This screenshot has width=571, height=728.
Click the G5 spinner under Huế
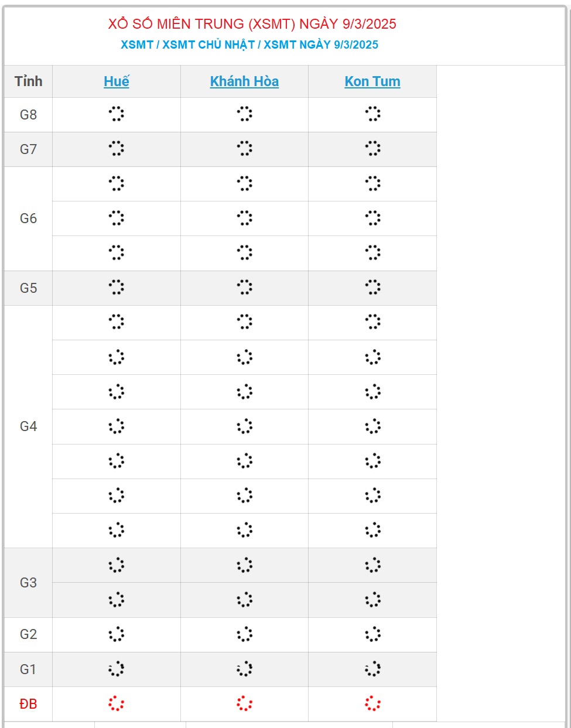(x=117, y=288)
